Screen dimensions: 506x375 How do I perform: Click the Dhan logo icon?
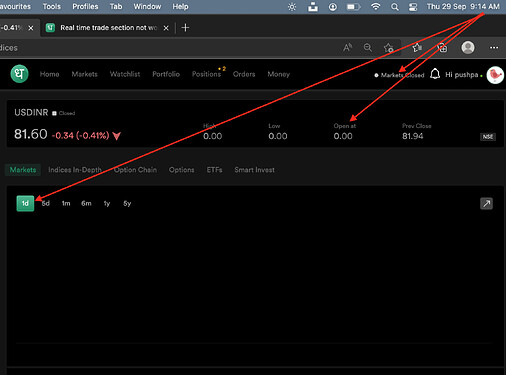pos(19,74)
